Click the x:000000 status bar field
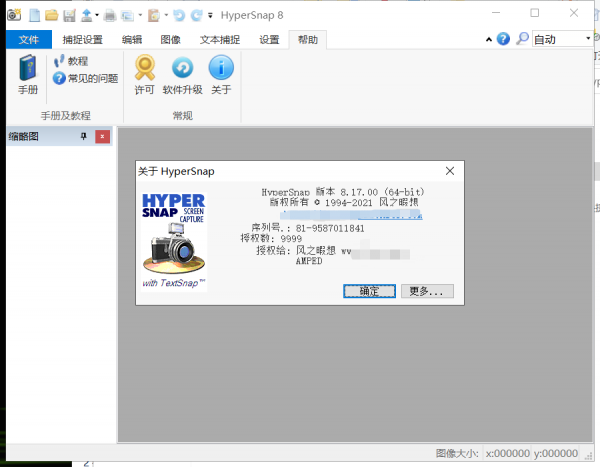Screen dimensions: 600x467 coord(507,453)
